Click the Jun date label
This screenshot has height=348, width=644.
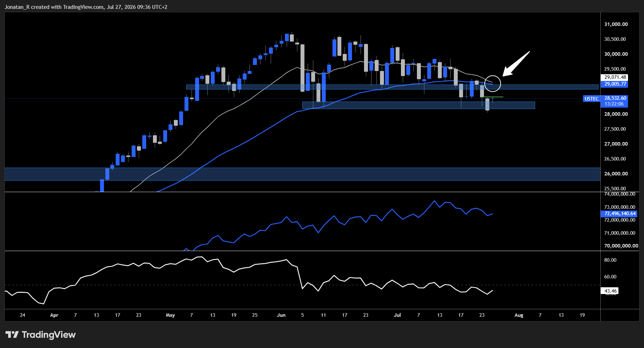(281, 315)
